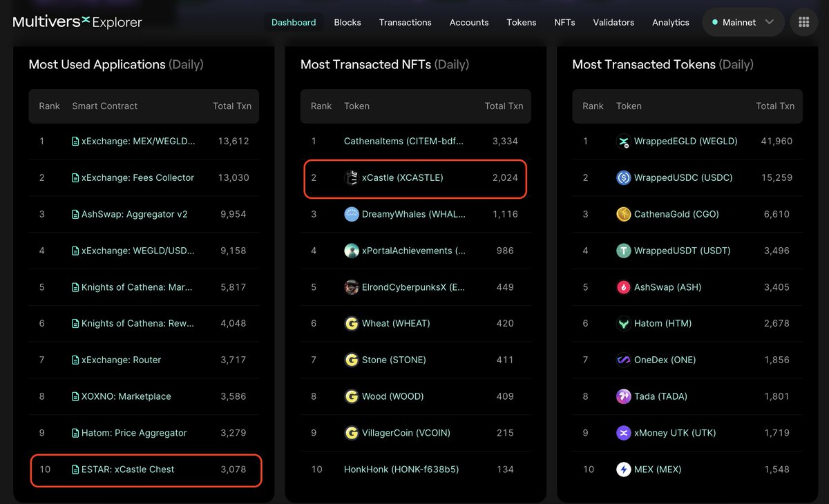Open the Transactions page
829x504 pixels.
[406, 22]
